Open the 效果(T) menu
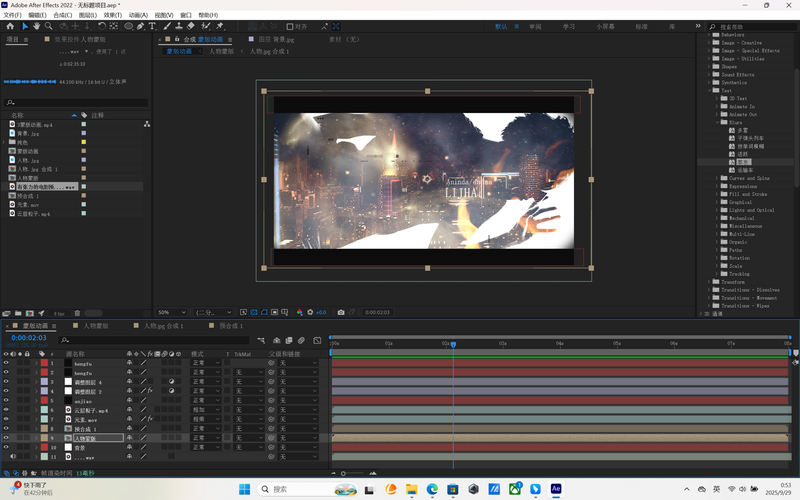 coord(113,15)
